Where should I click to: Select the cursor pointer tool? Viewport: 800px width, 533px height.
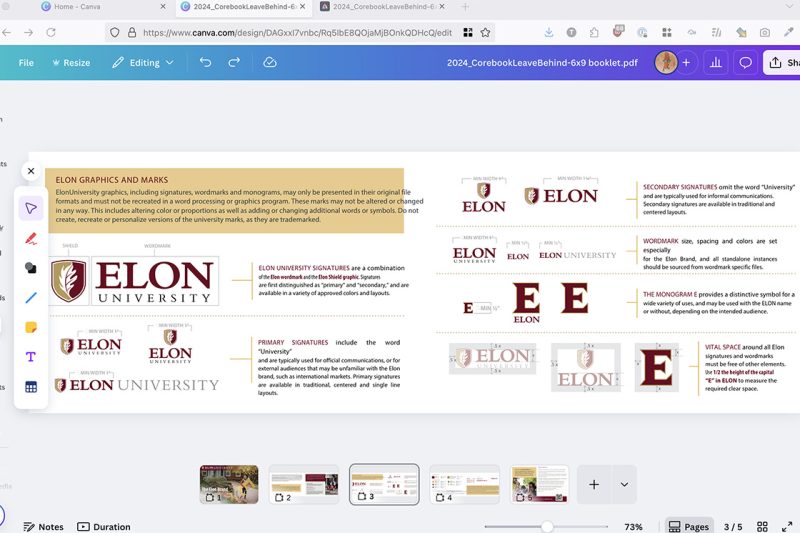[31, 208]
